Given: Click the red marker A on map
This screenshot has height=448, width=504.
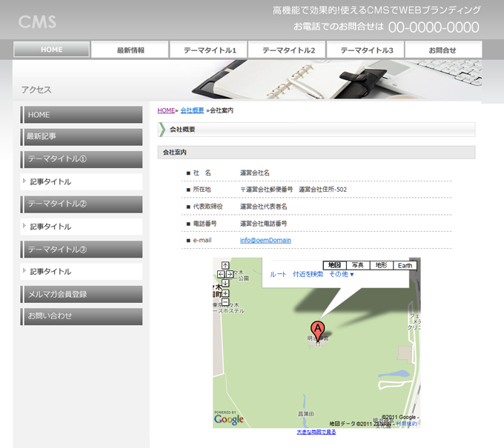Looking at the screenshot, I should coord(317,330).
